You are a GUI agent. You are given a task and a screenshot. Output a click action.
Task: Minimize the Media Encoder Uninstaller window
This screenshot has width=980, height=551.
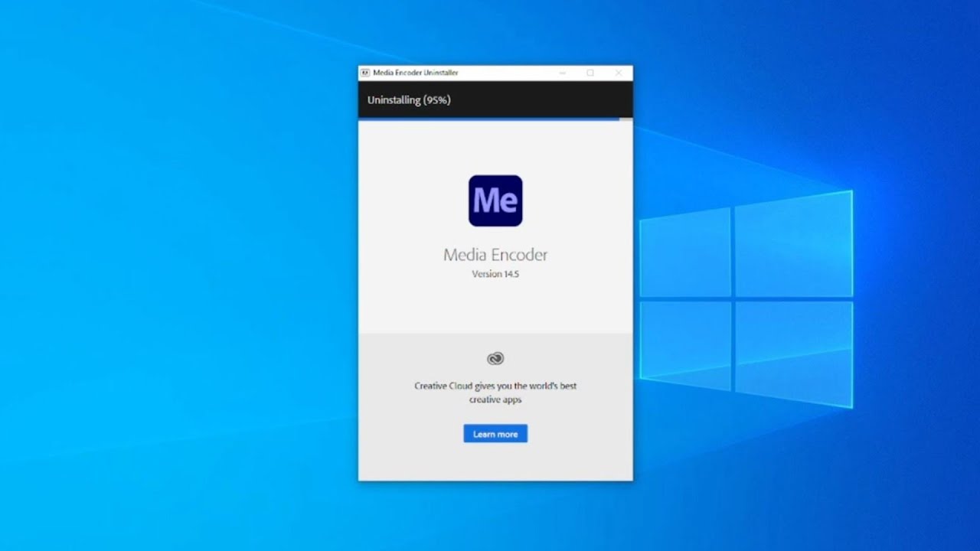point(563,73)
